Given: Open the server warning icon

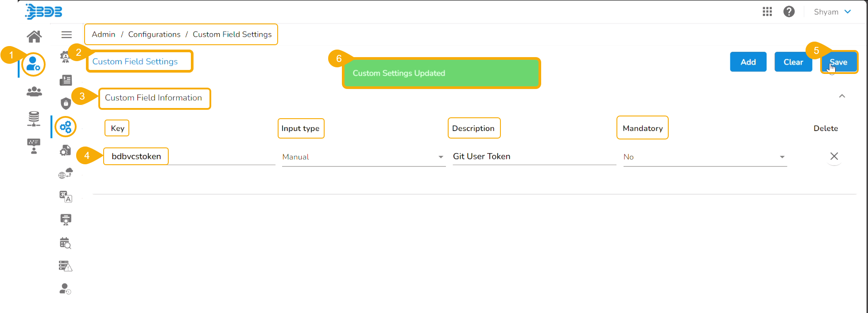Looking at the screenshot, I should pyautogui.click(x=66, y=266).
